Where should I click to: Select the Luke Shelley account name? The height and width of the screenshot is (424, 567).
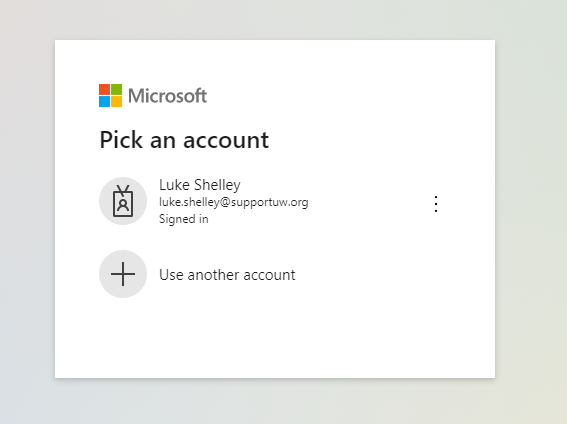200,185
